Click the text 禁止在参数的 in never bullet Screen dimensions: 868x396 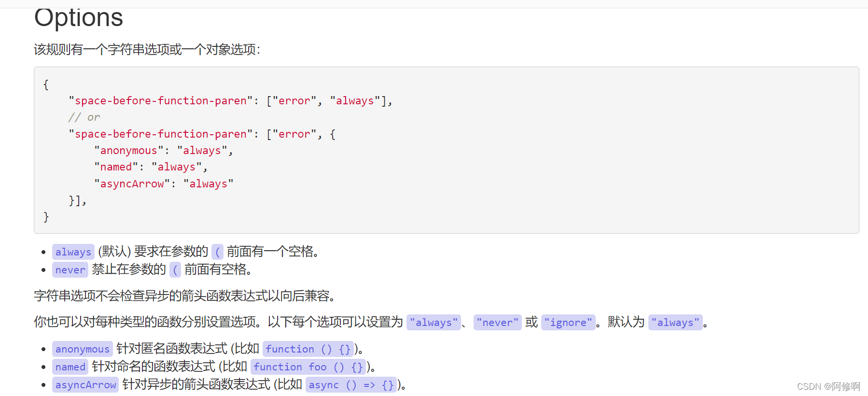[129, 269]
